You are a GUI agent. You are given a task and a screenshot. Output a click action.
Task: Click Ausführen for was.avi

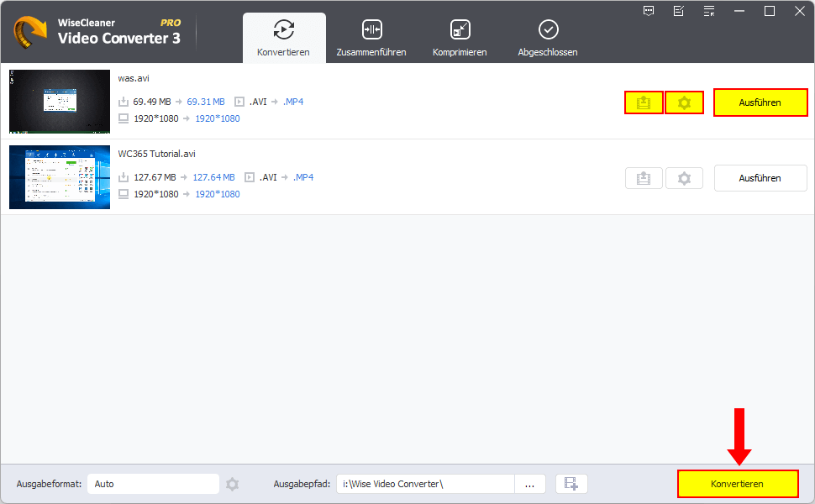coord(760,102)
